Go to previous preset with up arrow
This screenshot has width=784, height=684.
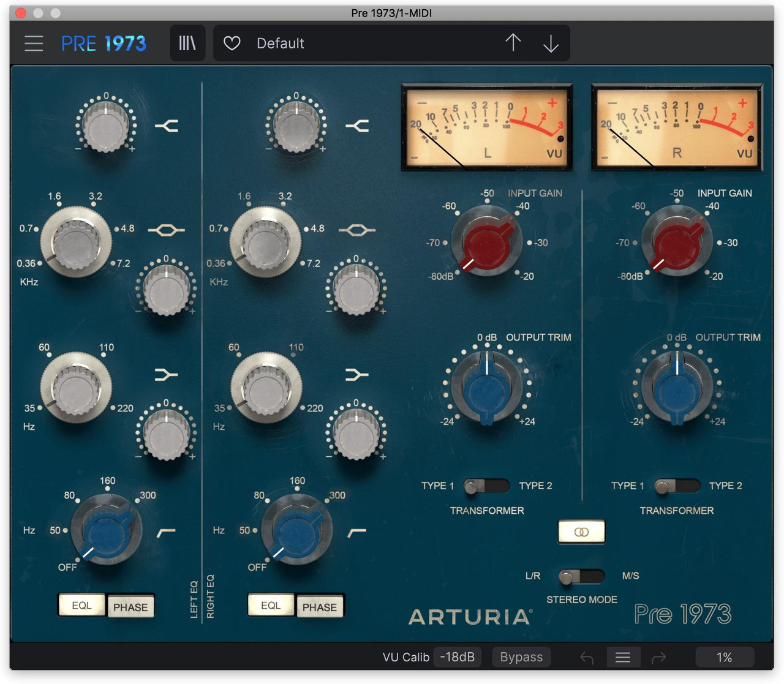click(x=513, y=43)
